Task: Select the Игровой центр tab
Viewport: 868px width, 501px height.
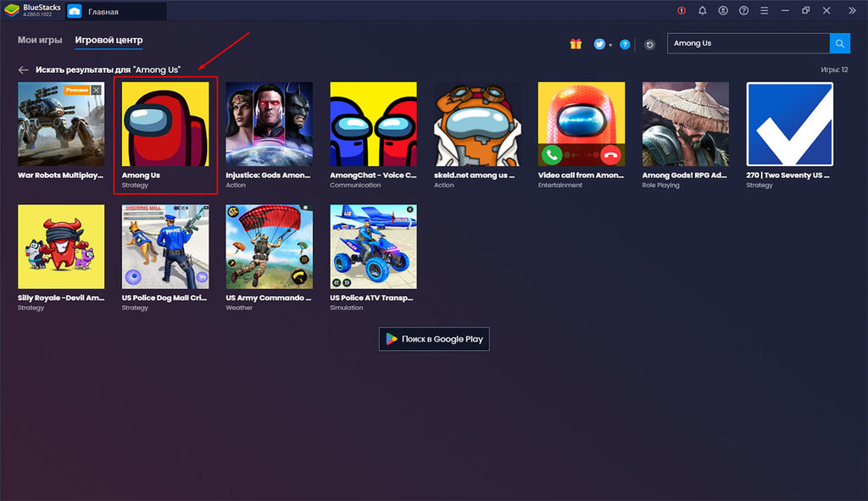Action: (109, 40)
